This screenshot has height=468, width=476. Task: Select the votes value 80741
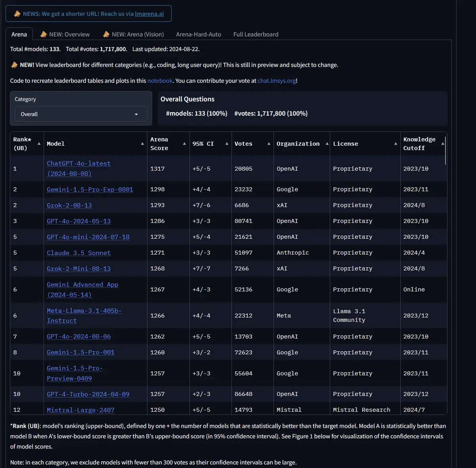(x=243, y=221)
